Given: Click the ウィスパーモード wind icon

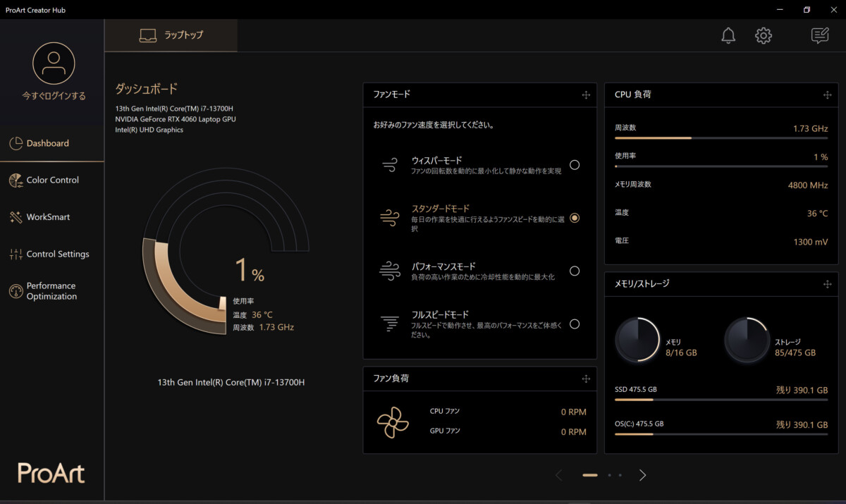Looking at the screenshot, I should coord(390,165).
